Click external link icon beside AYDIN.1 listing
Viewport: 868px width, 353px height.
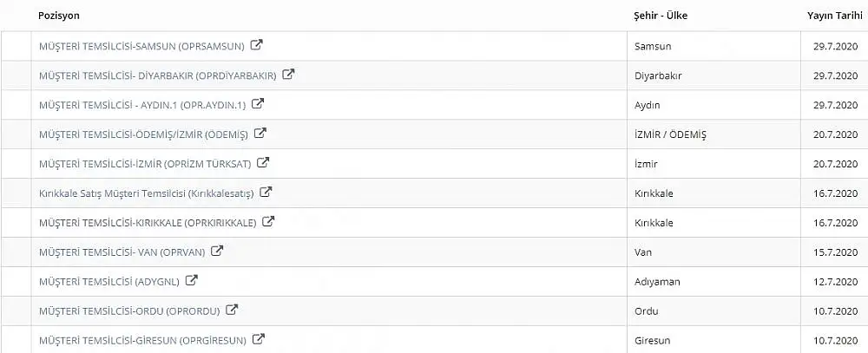[258, 103]
